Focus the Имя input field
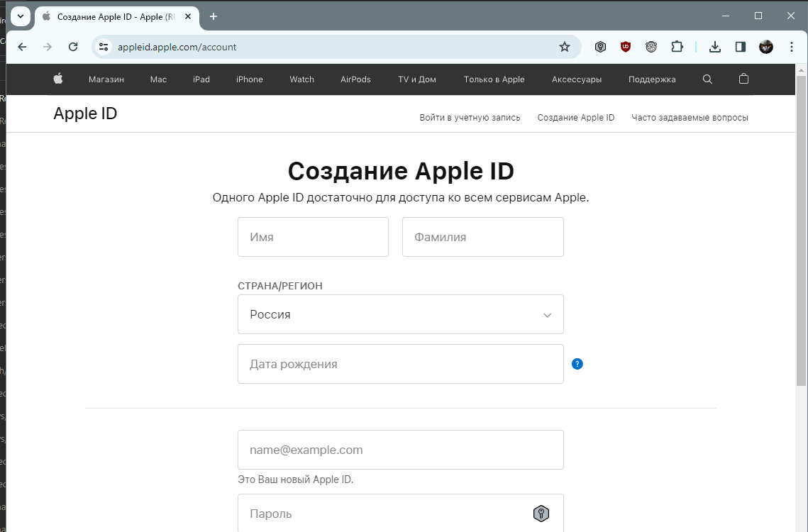This screenshot has height=532, width=808. coord(313,237)
